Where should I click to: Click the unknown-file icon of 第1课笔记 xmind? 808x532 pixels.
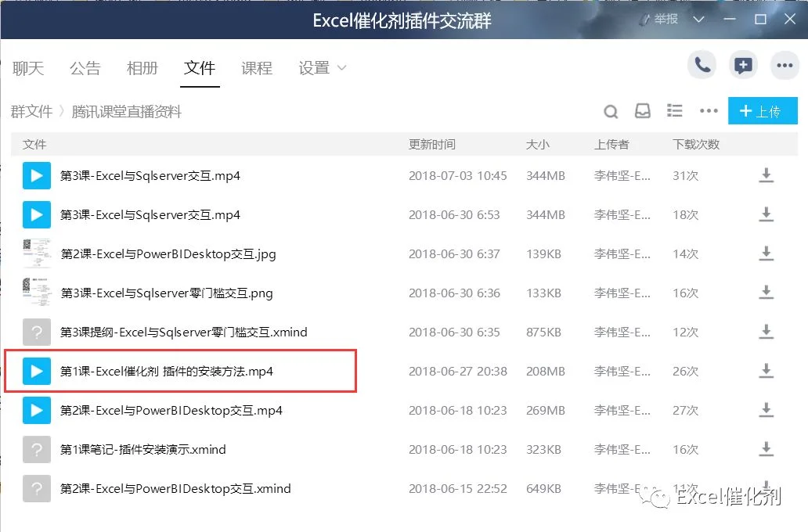37,449
